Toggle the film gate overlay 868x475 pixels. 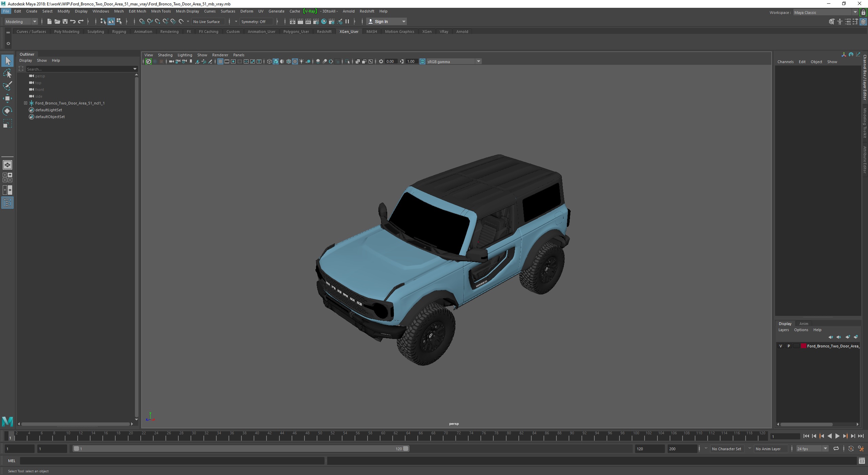point(227,62)
